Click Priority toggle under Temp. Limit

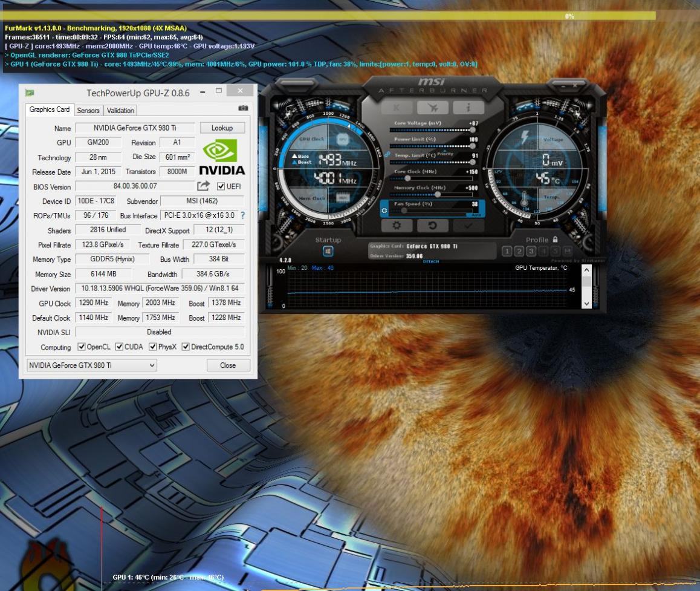[445, 154]
